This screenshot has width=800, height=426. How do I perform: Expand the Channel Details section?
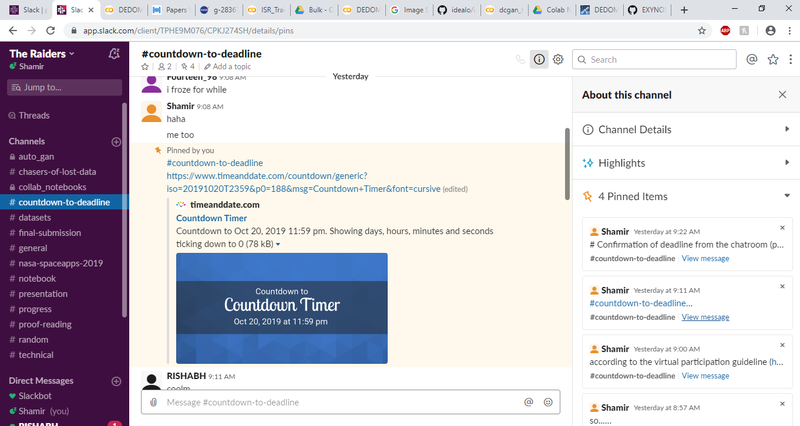[787, 129]
